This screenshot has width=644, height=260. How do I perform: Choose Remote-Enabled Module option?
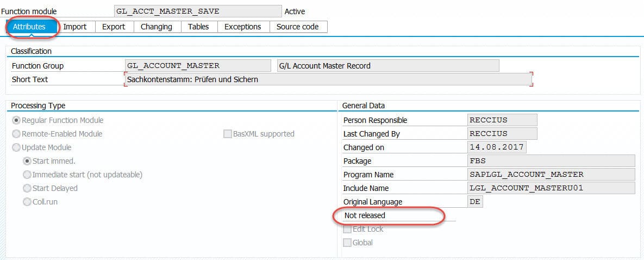(x=17, y=134)
